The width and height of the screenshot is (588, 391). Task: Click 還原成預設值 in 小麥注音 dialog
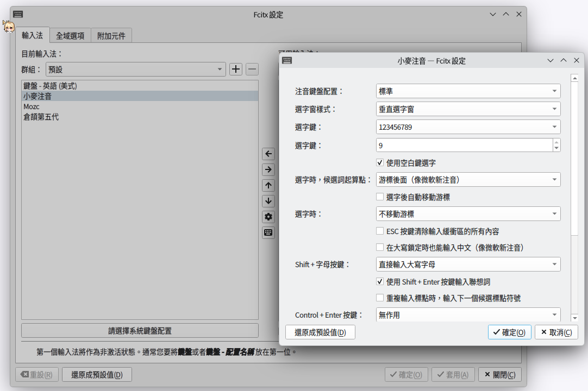tap(320, 332)
